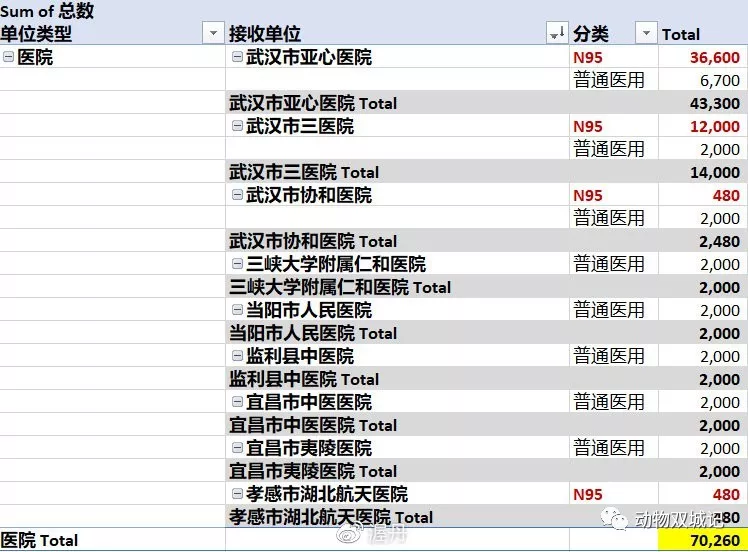
Task: Select the 监利县中医院 Total row label
Action: [304, 379]
